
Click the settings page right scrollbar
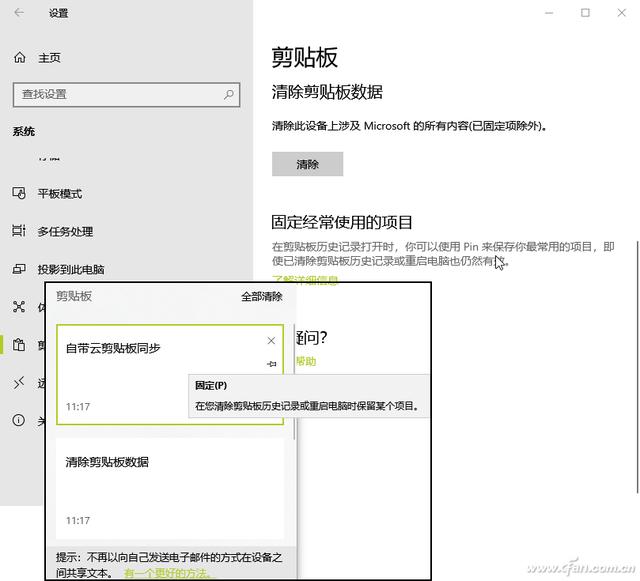(638, 367)
